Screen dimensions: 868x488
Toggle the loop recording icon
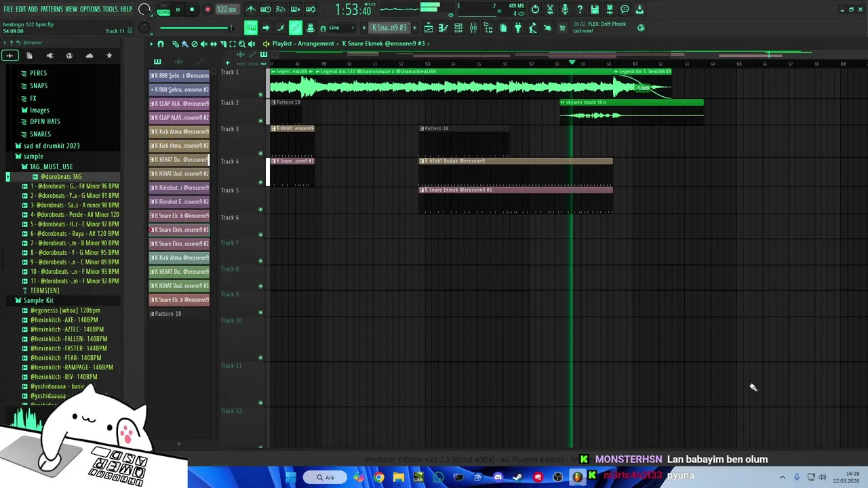(311, 9)
